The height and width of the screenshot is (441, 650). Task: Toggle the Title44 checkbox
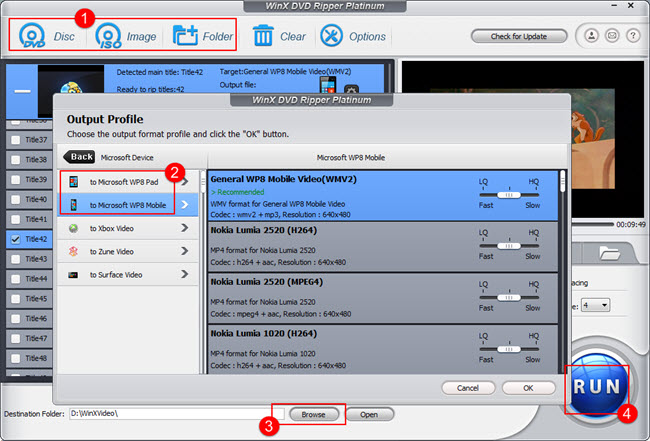[x=16, y=279]
